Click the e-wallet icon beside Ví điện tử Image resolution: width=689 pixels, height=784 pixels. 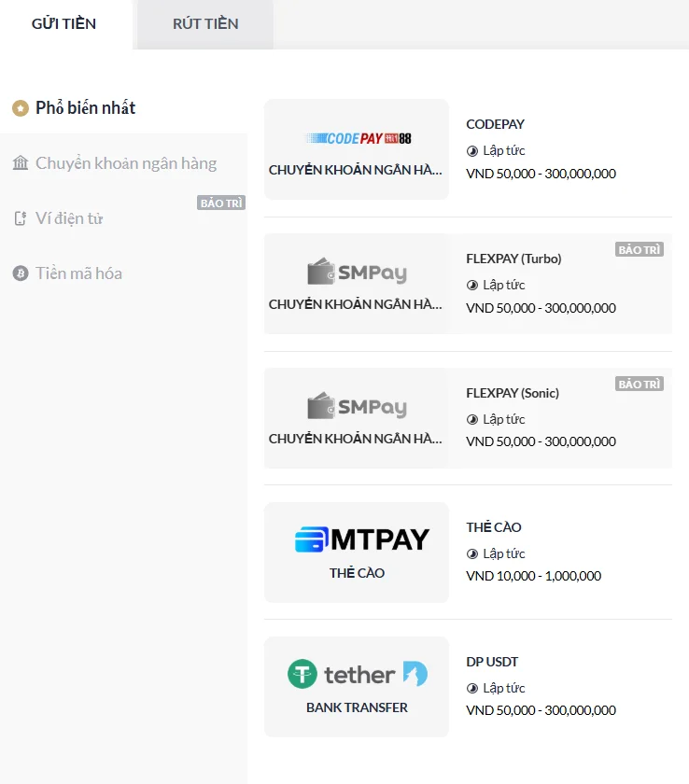(x=21, y=218)
